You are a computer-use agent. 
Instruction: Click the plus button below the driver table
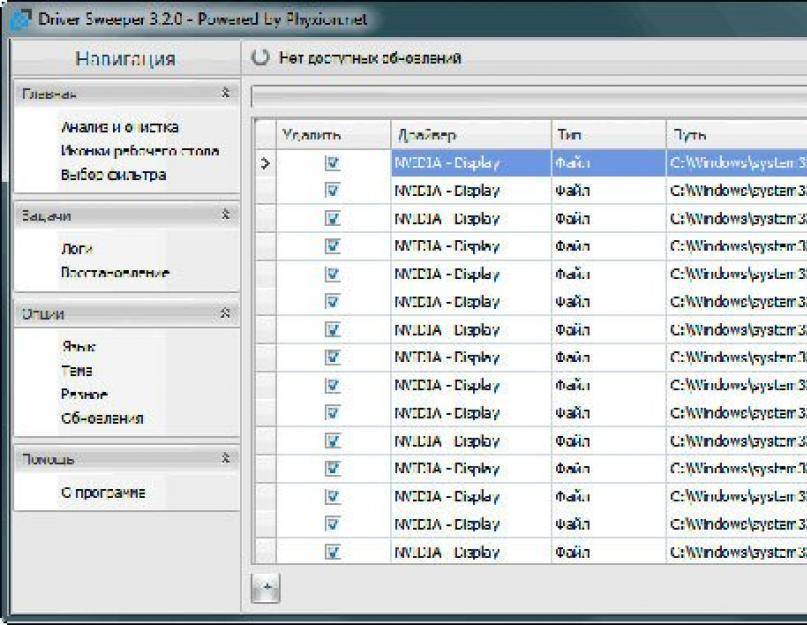266,587
